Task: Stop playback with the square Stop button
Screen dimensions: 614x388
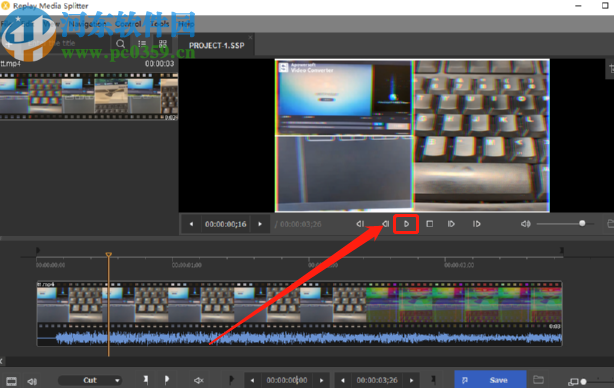Action: 430,224
